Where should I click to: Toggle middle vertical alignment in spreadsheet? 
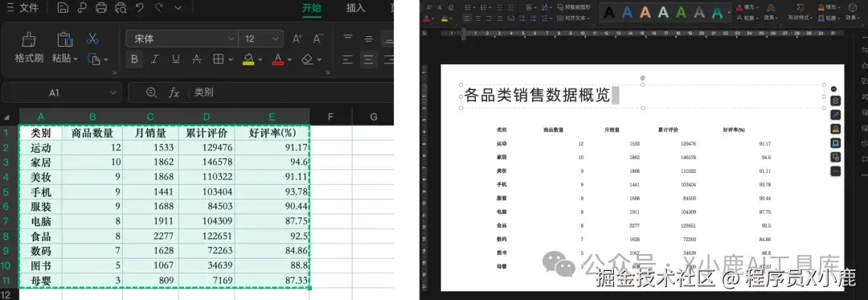click(x=368, y=38)
